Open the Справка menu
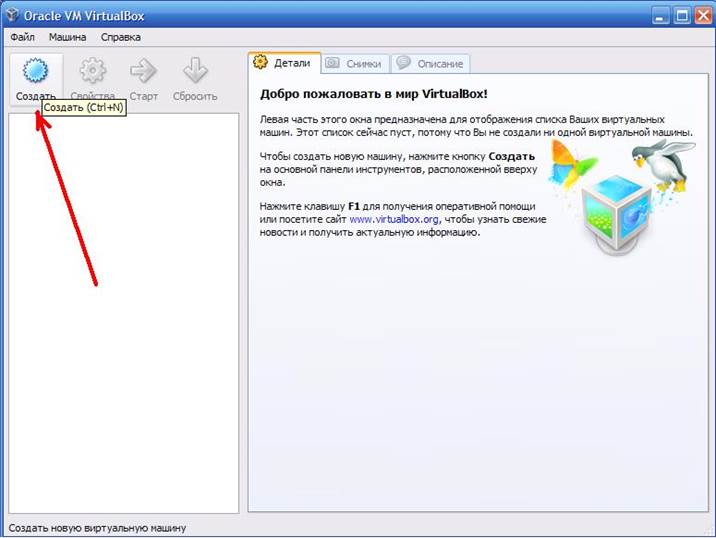The image size is (716, 538). [x=121, y=37]
